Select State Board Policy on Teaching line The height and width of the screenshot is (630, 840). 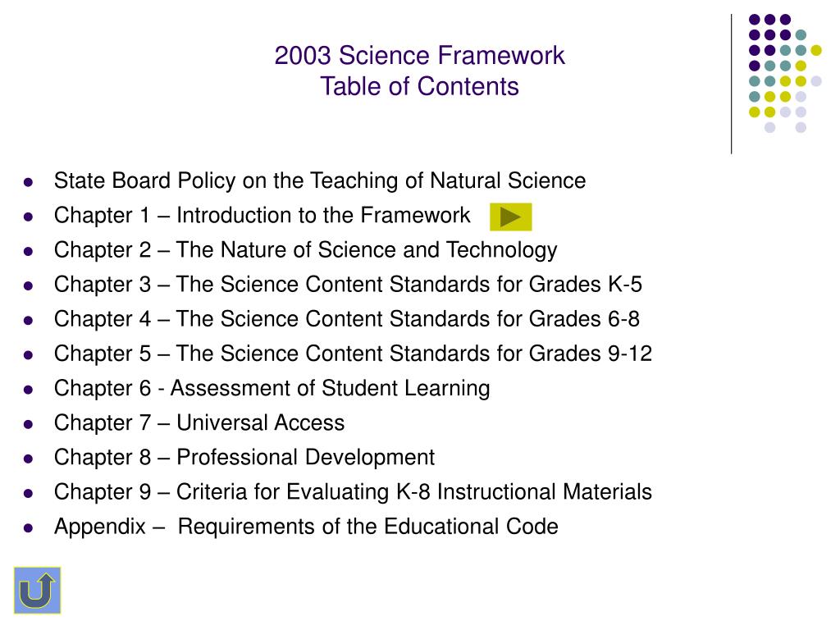point(320,181)
